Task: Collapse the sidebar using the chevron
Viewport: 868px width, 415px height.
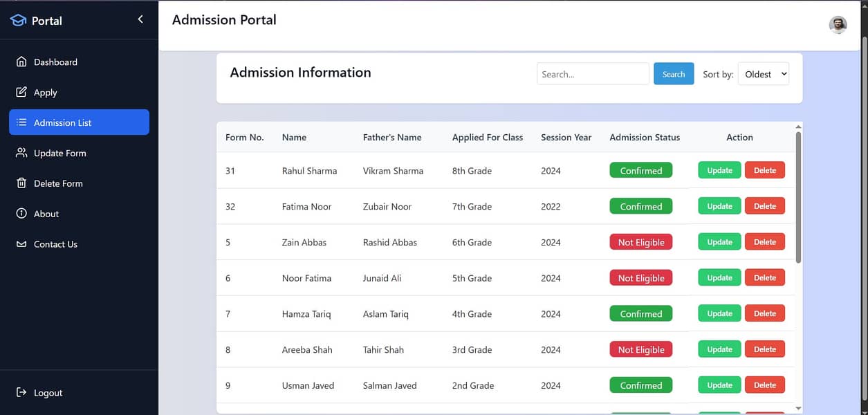Action: (x=140, y=19)
